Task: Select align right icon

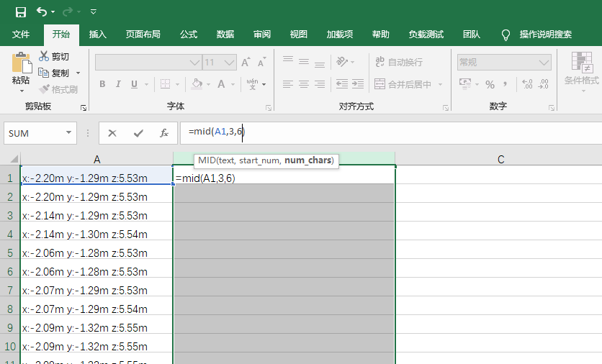Action: tap(320, 84)
